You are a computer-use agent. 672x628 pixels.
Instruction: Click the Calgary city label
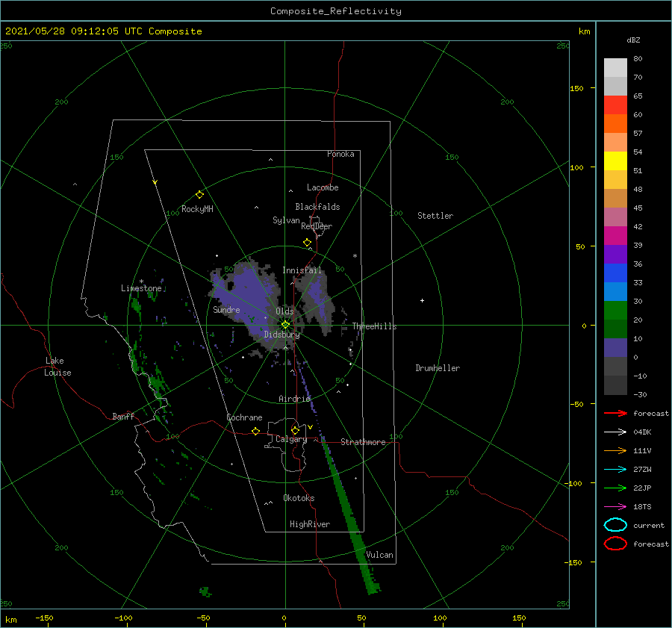[x=291, y=439]
